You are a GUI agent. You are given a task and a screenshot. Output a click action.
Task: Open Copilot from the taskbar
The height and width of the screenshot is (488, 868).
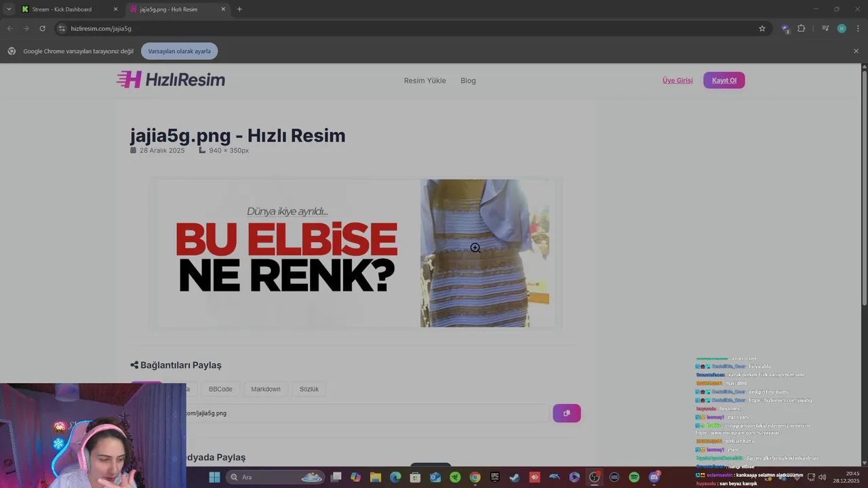356,477
